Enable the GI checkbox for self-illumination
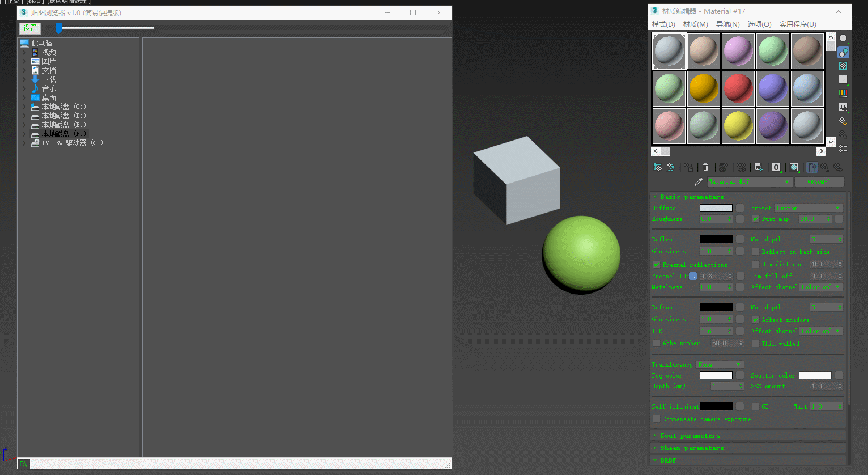Image resolution: width=868 pixels, height=475 pixels. tap(755, 406)
